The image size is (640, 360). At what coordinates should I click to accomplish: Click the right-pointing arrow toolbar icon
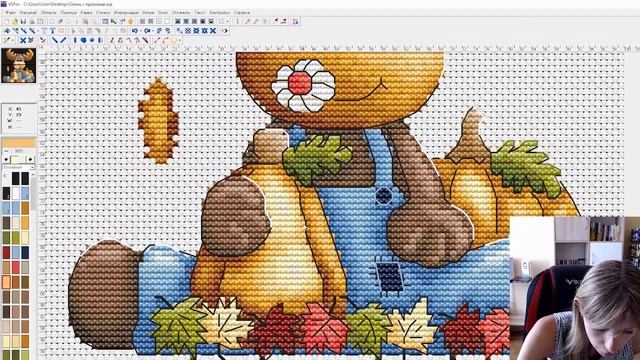225,31
